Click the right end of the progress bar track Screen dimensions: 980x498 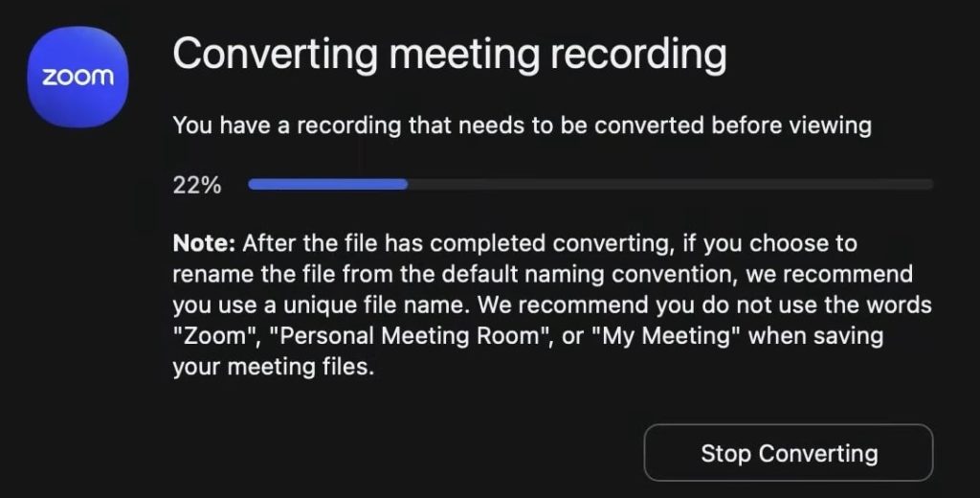[x=926, y=184]
